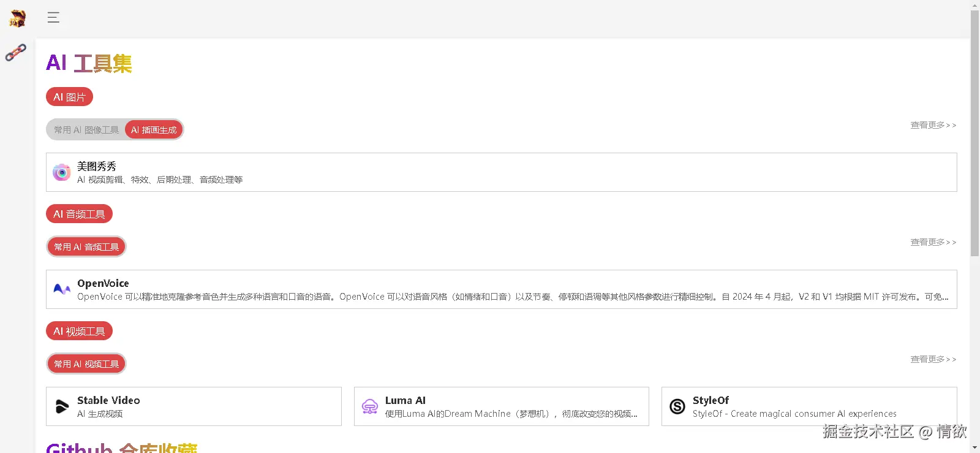Viewport: 980px width, 453px height.
Task: Click StyleOf description about magical consumer AI
Action: click(794, 414)
